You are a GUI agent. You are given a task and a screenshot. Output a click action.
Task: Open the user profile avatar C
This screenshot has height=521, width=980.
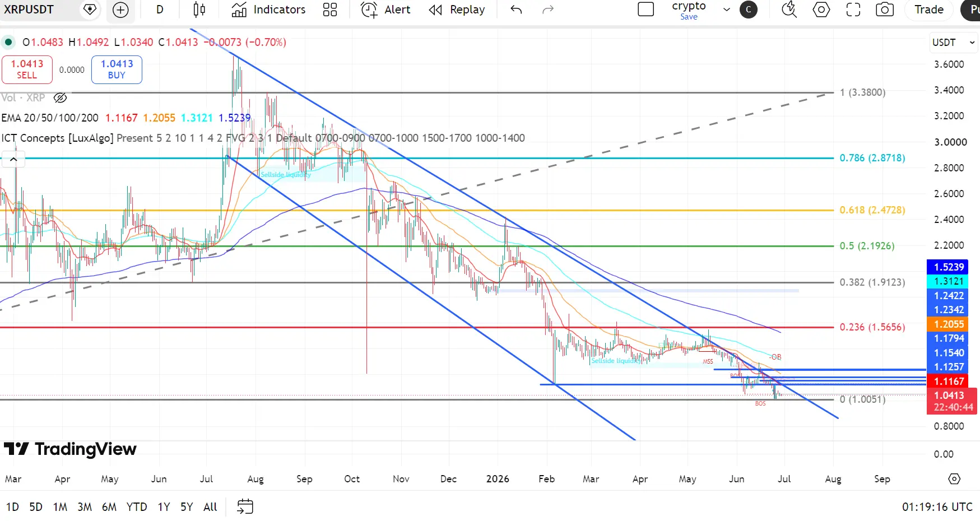pyautogui.click(x=749, y=10)
